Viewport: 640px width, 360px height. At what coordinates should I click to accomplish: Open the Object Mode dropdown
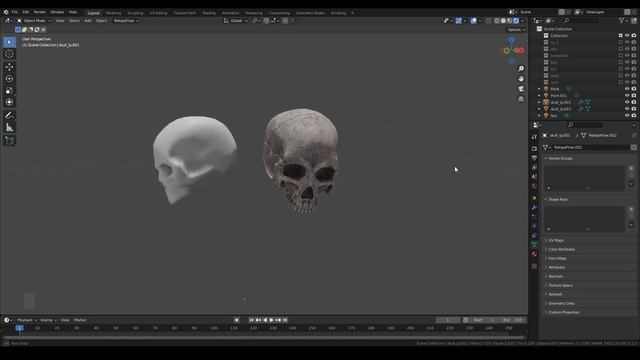click(34, 20)
